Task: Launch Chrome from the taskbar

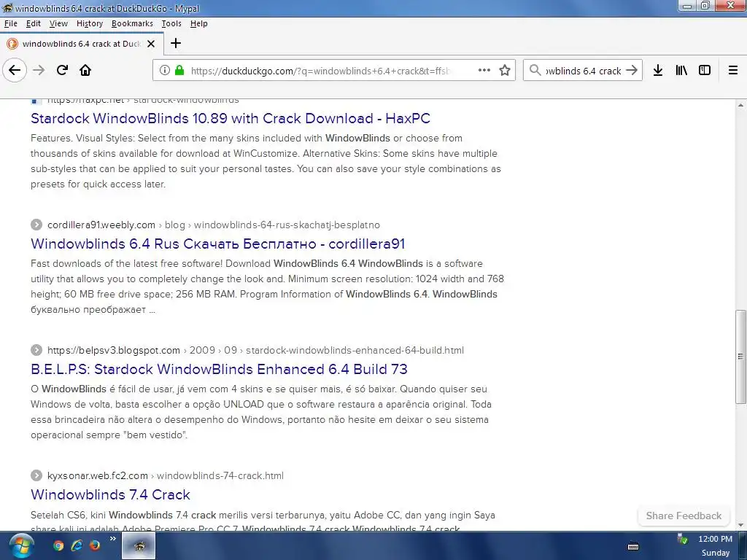Action: point(58,545)
